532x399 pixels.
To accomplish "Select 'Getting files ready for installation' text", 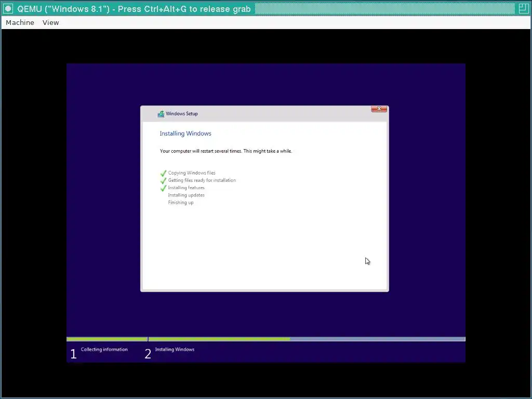I will click(x=202, y=180).
